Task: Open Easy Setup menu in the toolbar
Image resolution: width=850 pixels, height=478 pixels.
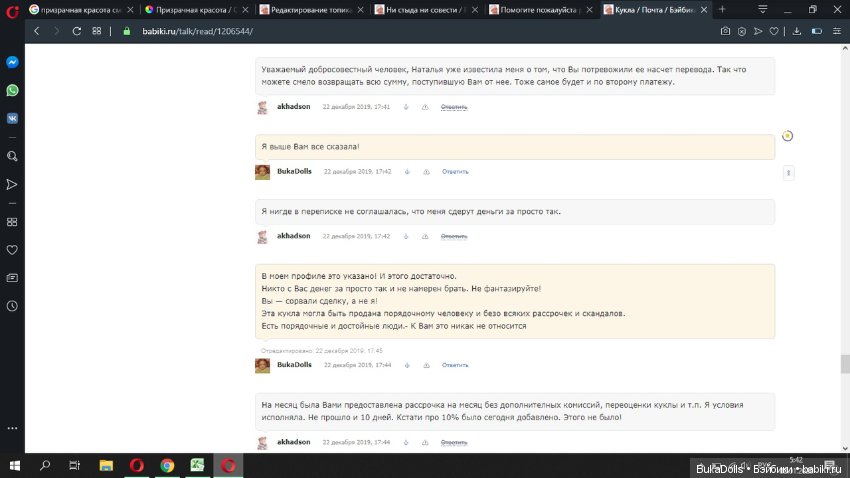Action: [818, 31]
